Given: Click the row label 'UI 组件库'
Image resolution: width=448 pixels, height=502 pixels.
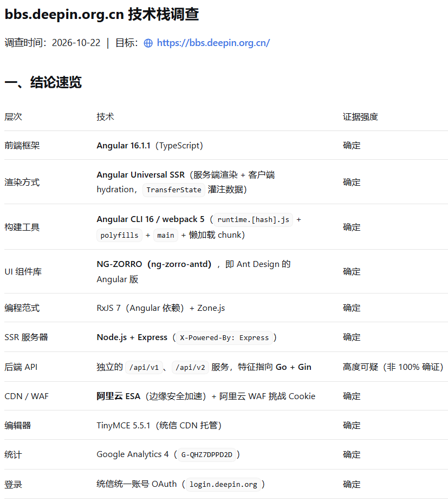Looking at the screenshot, I should pyautogui.click(x=23, y=272).
